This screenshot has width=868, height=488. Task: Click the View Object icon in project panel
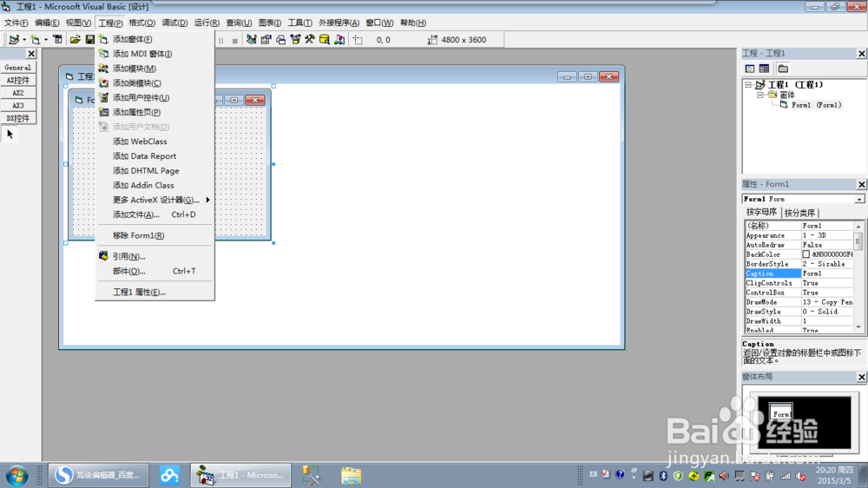(x=765, y=69)
